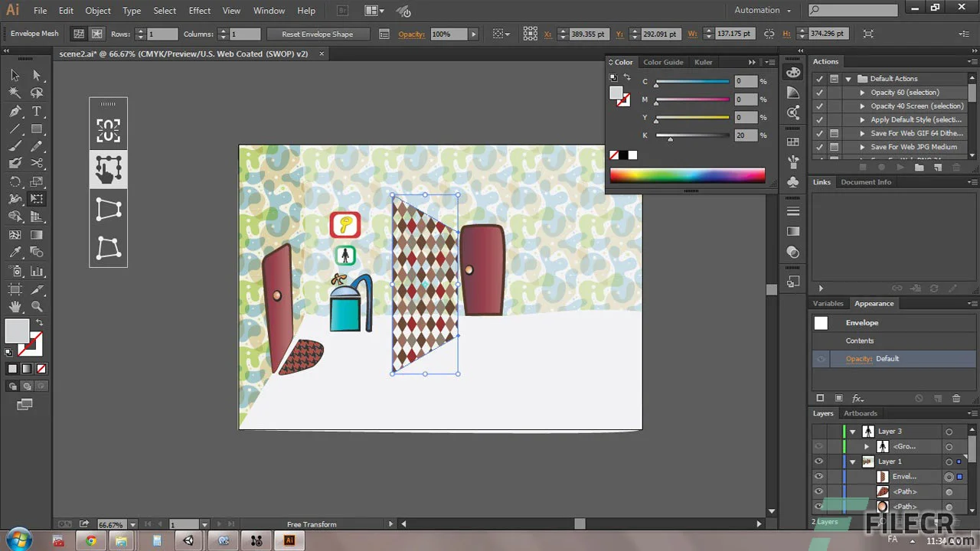Screen dimensions: 980x551
Task: Click the Reset Envelope Shape button
Action: pyautogui.click(x=318, y=34)
